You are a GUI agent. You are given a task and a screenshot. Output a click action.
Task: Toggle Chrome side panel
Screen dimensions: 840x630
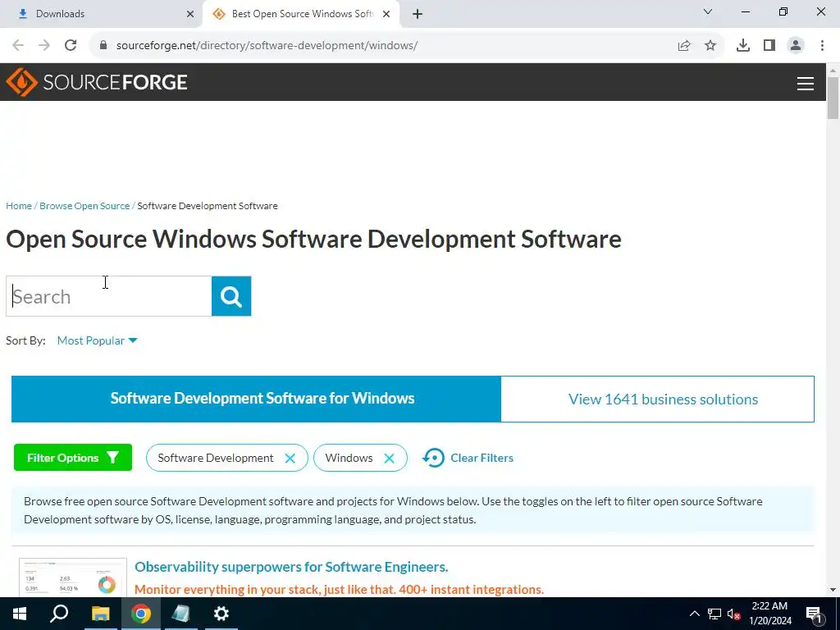click(769, 46)
